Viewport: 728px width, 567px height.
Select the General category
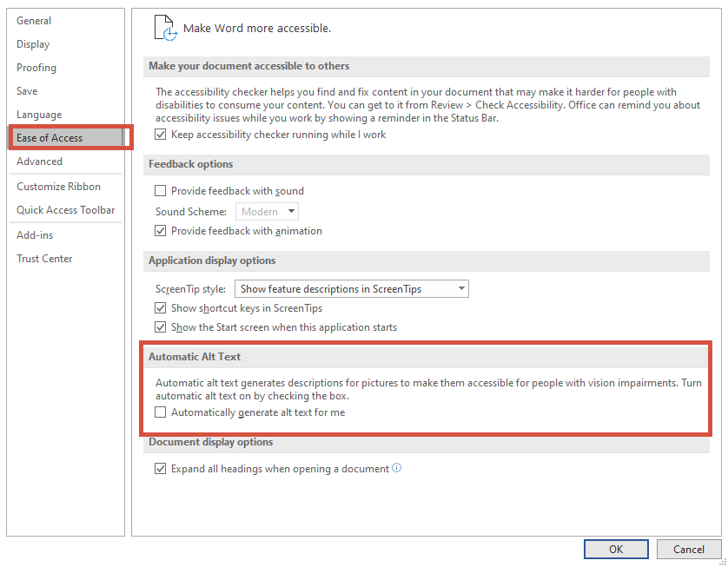point(34,21)
